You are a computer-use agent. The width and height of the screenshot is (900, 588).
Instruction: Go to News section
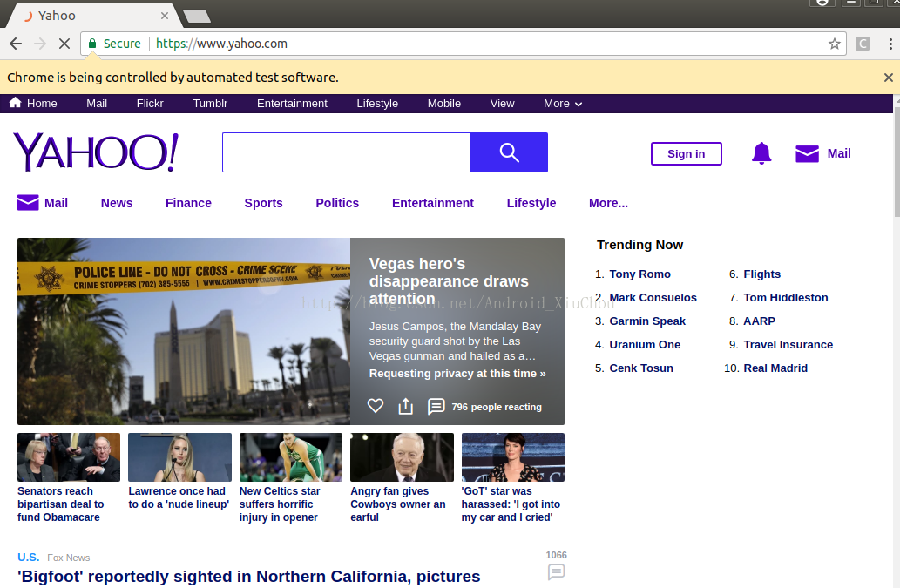(117, 203)
